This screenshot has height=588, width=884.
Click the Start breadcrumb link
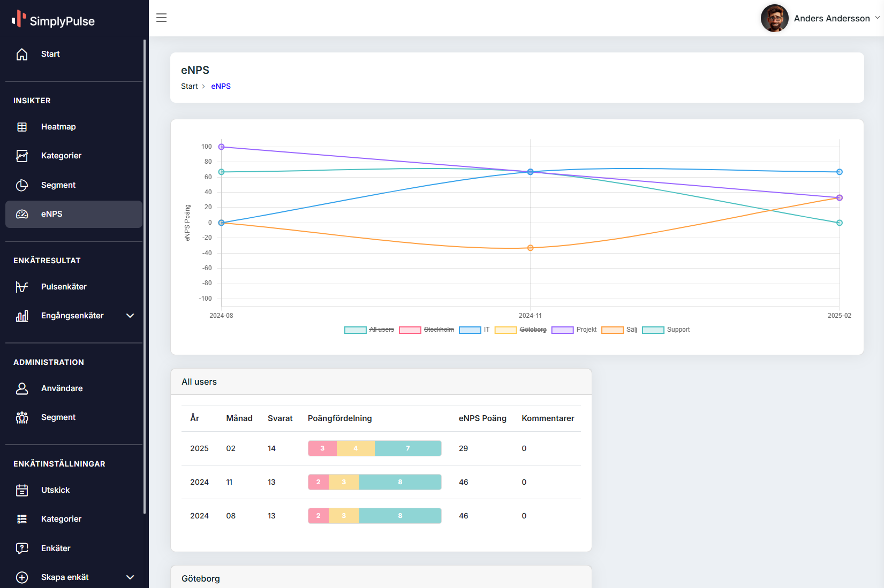189,86
